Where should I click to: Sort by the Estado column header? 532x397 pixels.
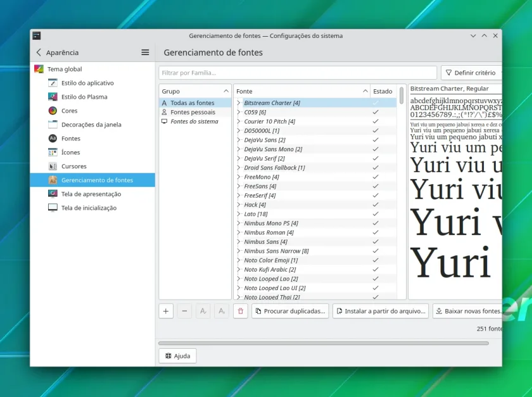click(x=383, y=91)
